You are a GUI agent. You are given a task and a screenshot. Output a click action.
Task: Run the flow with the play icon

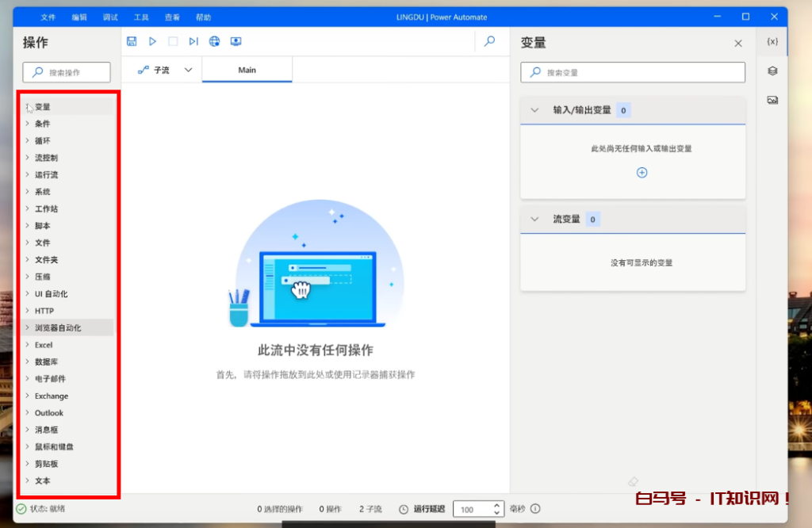point(152,41)
